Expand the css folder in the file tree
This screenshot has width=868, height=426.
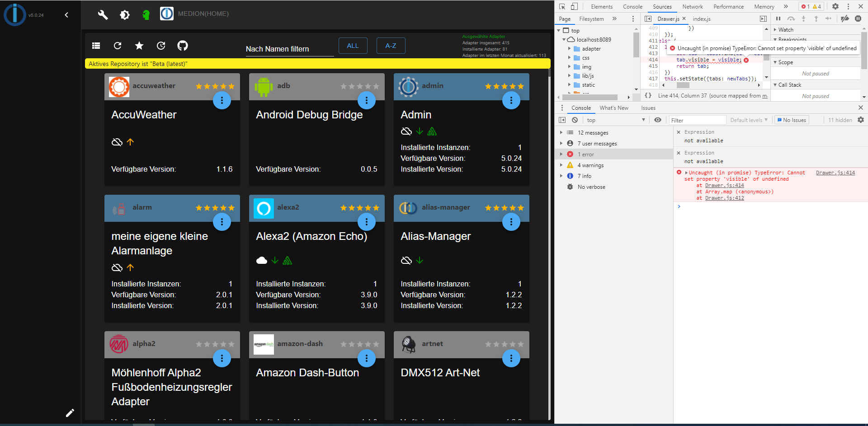(569, 58)
